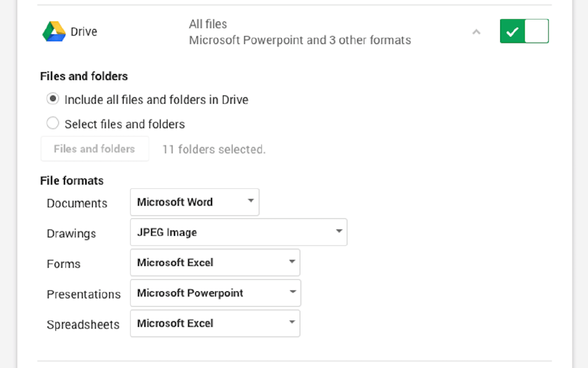Collapse the Drive section with the chevron
This screenshot has width=588, height=368.
point(476,31)
